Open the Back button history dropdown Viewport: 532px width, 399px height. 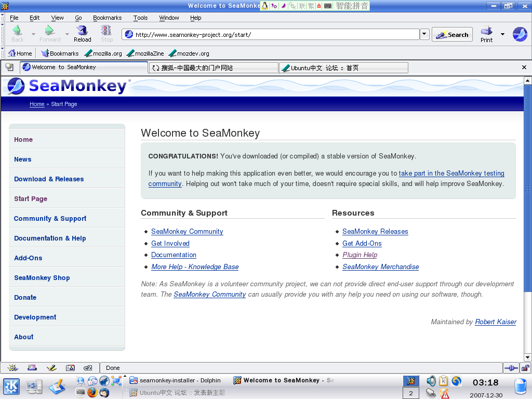point(33,34)
